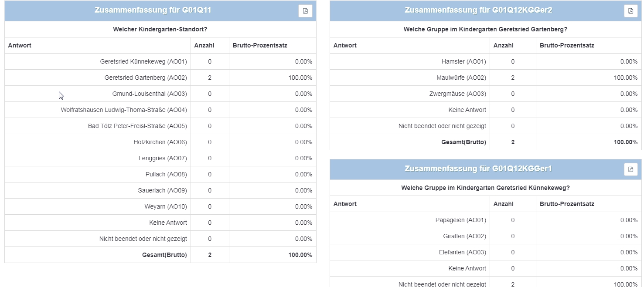Click the 'Elefanten (AO03)' group label

pyautogui.click(x=462, y=253)
